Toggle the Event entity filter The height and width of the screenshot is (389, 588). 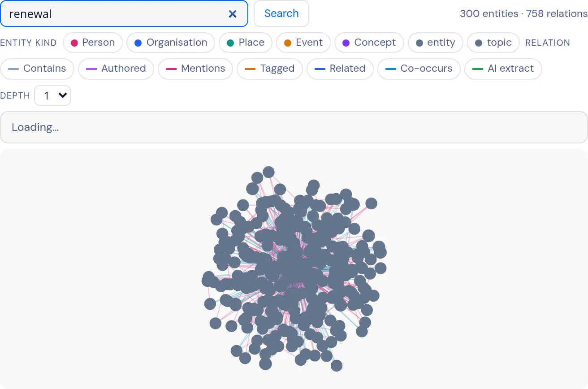(x=303, y=43)
